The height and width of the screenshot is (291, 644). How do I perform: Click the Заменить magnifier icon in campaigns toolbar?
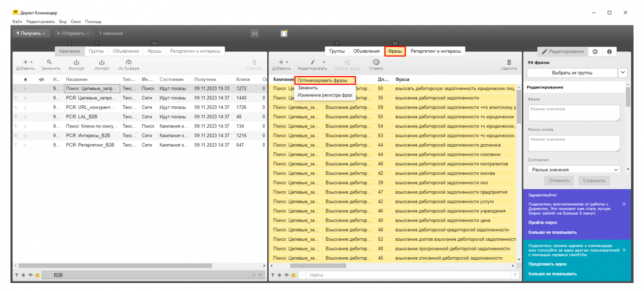pyautogui.click(x=50, y=62)
